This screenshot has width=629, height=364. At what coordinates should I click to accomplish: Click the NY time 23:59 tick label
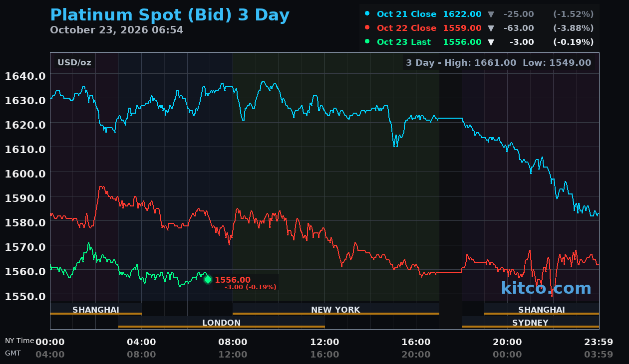point(599,342)
